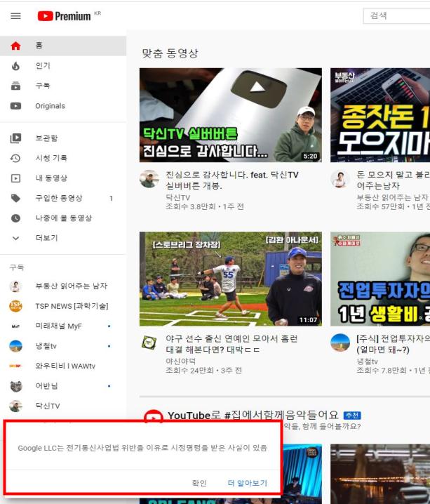Screen dimensions: 430x504
Task: Open video title 진심으로 감사합니다. feat. 닥신TV
Action: pyautogui.click(x=232, y=180)
